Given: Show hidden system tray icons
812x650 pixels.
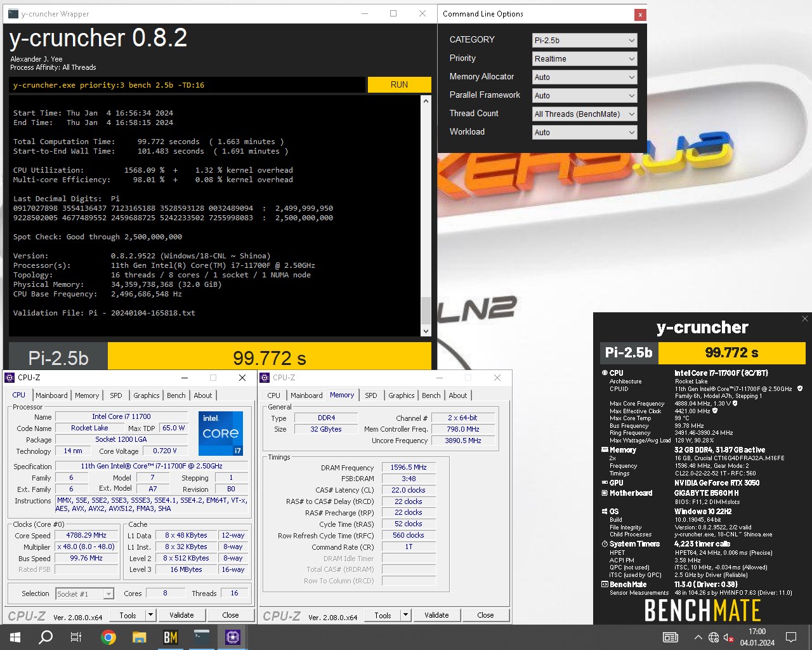Looking at the screenshot, I should point(698,637).
